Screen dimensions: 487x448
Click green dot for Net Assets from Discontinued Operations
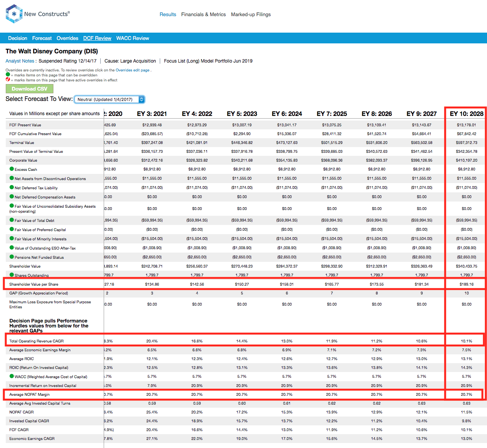12,178
